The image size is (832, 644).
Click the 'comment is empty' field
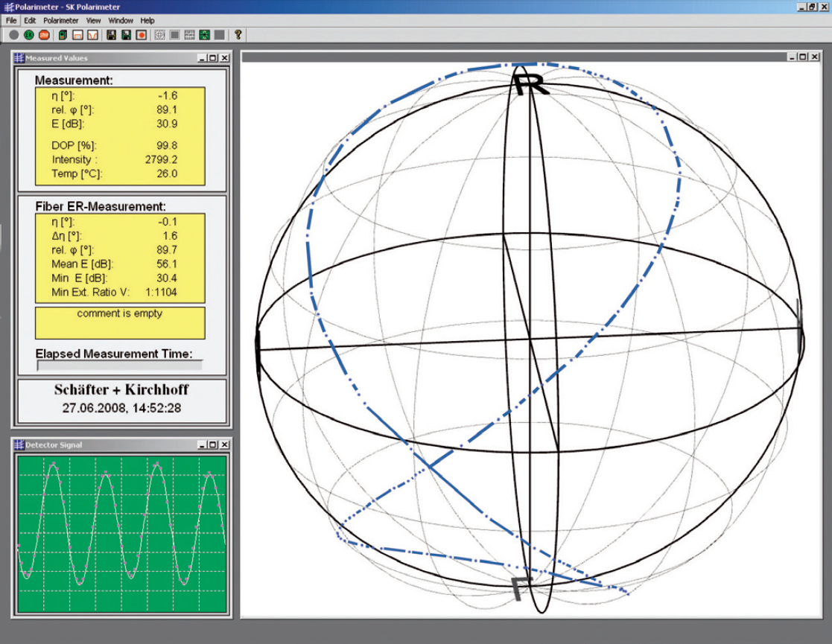(x=120, y=322)
